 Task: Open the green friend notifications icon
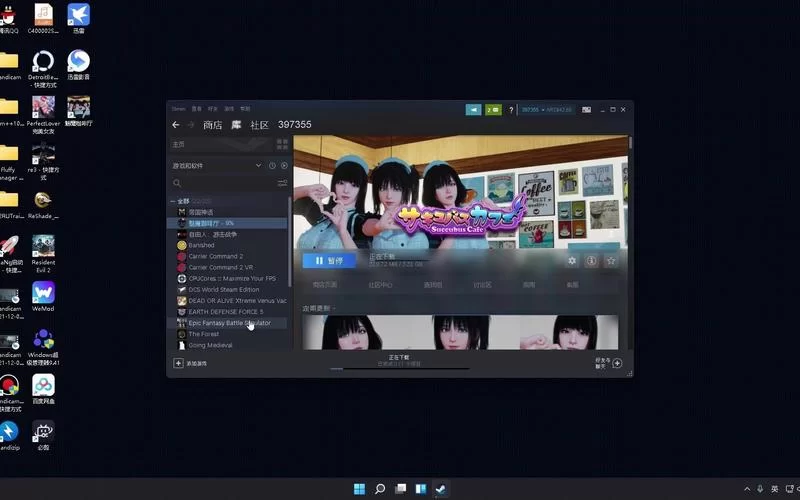pyautogui.click(x=493, y=110)
